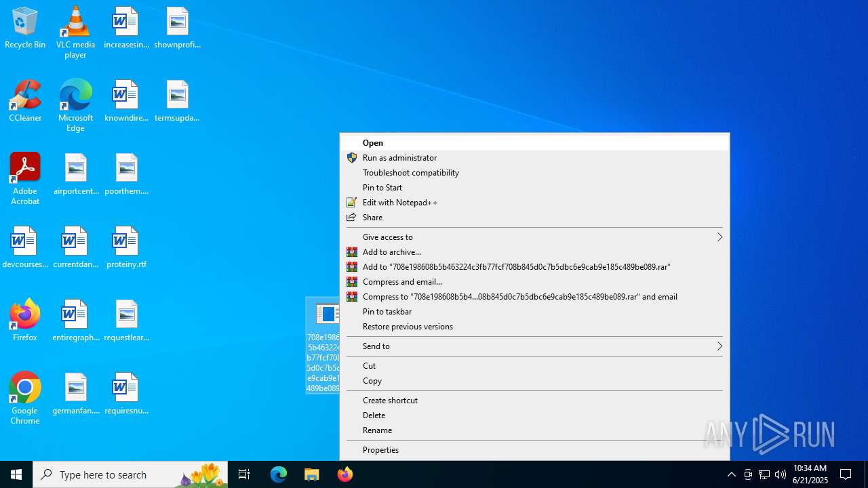This screenshot has width=868, height=488.
Task: Open Properties from the context menu
Action: (534, 450)
